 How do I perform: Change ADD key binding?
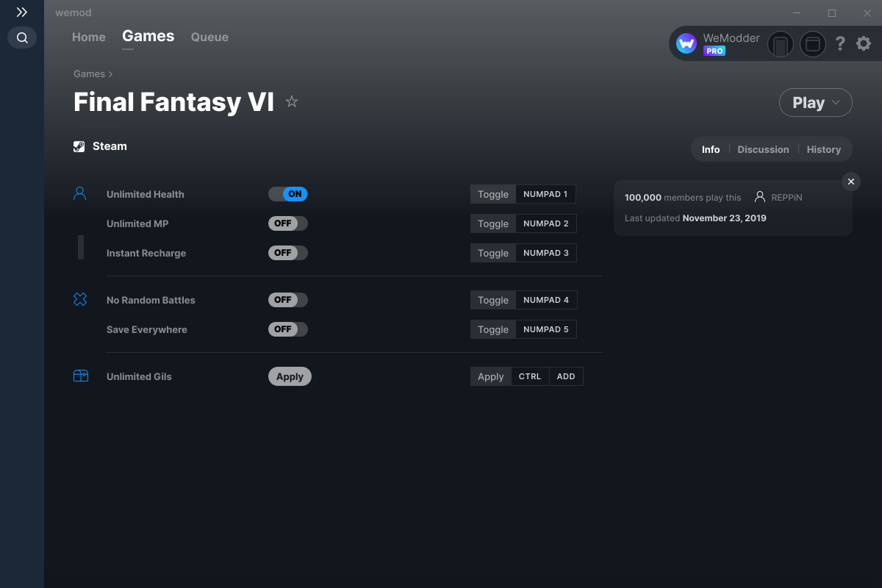[566, 376]
